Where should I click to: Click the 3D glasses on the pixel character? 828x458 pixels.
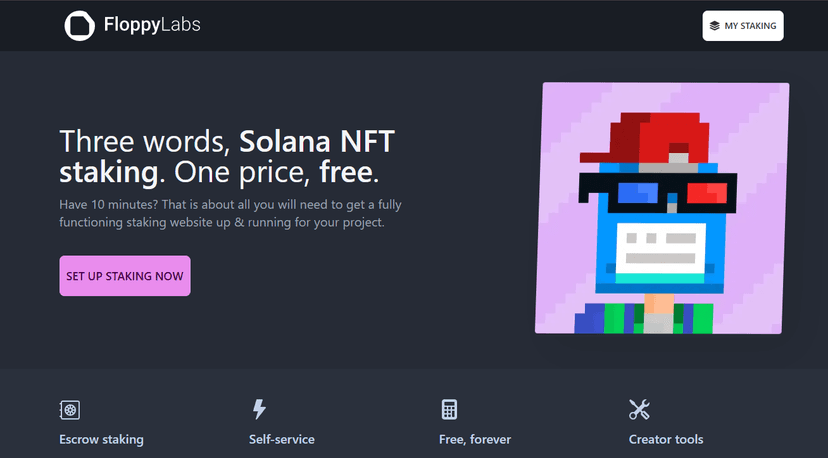coord(655,193)
